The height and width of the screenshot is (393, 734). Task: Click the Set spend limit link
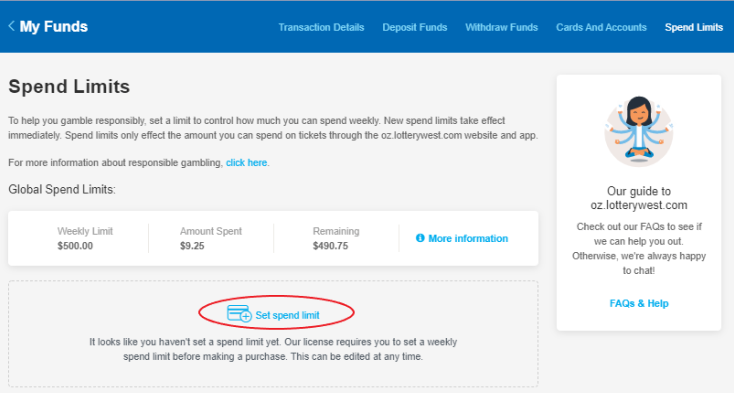tap(287, 315)
